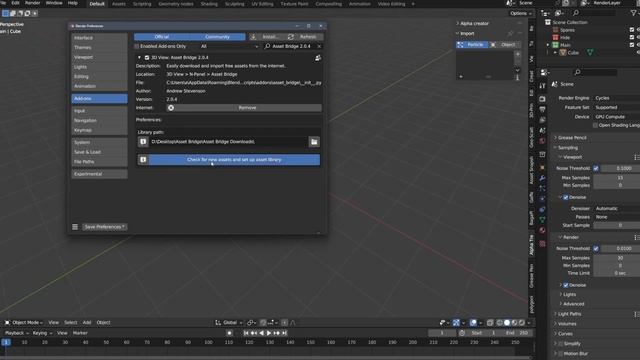
Task: Open the Global transform orientation dropdown
Action: coord(229,322)
